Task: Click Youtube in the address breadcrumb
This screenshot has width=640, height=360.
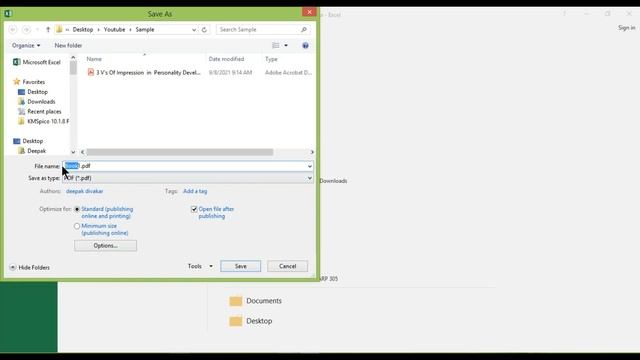Action: pos(114,29)
